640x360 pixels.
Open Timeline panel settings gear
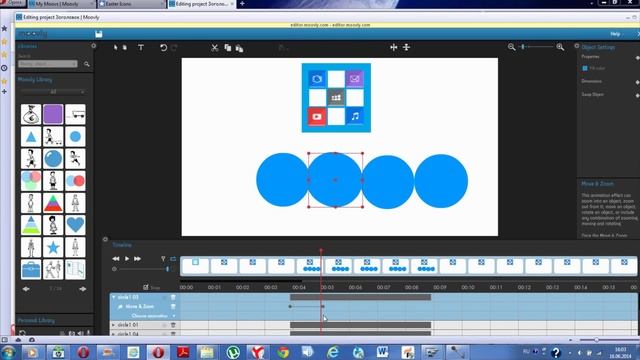pos(105,240)
